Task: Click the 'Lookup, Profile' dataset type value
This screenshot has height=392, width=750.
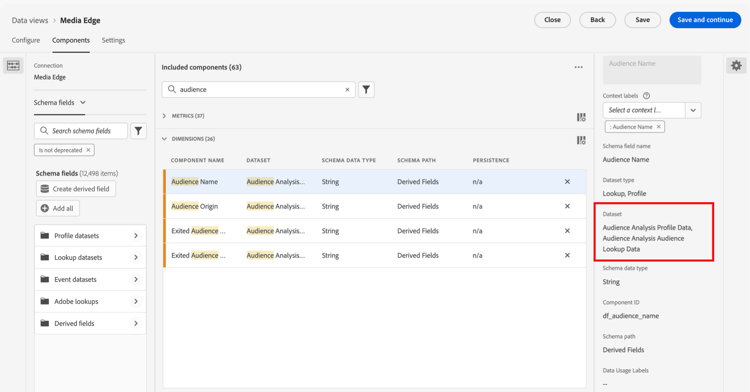Action: (624, 194)
